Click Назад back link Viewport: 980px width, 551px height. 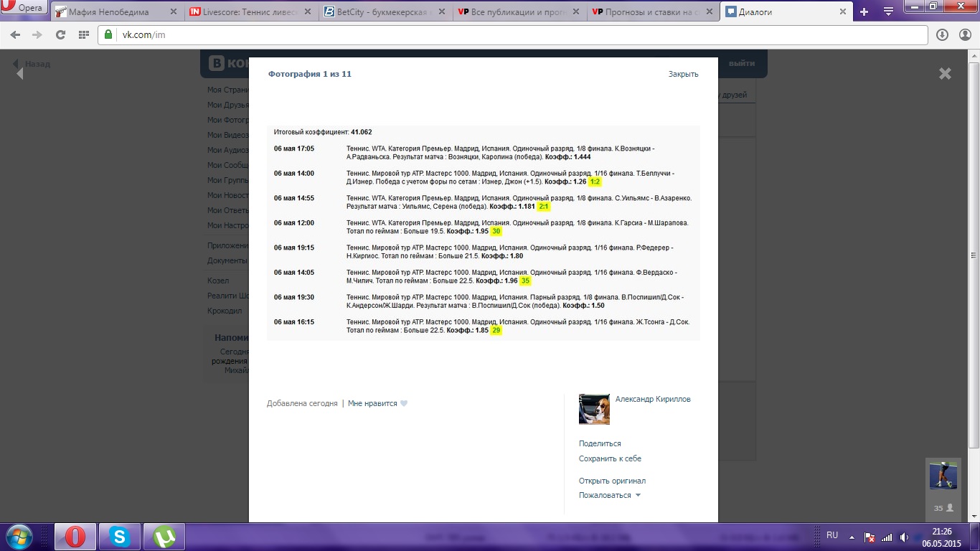pyautogui.click(x=37, y=64)
